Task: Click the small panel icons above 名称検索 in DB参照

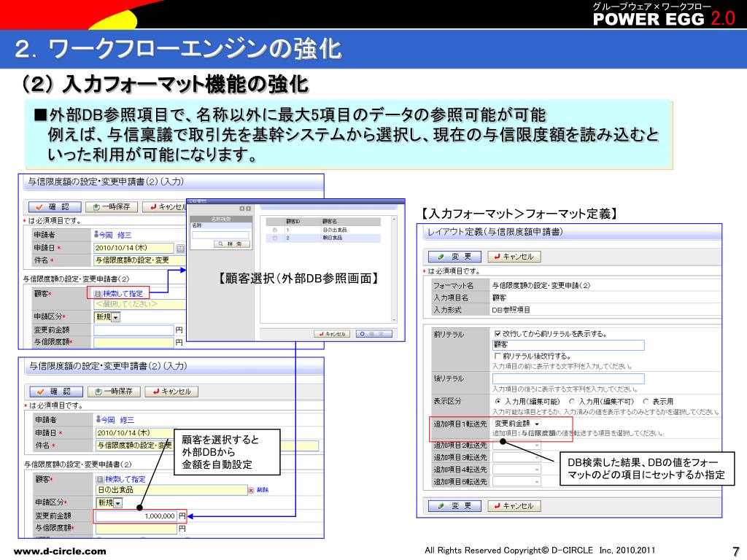Action: 245,209
